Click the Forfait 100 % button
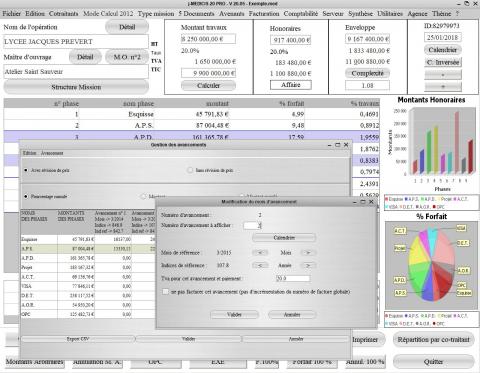The image size is (480, 373). [312, 362]
